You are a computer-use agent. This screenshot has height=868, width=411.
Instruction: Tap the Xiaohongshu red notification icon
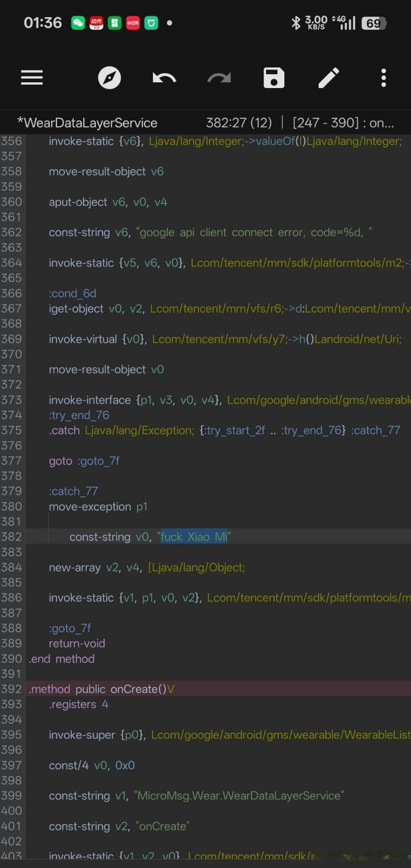pyautogui.click(x=133, y=23)
